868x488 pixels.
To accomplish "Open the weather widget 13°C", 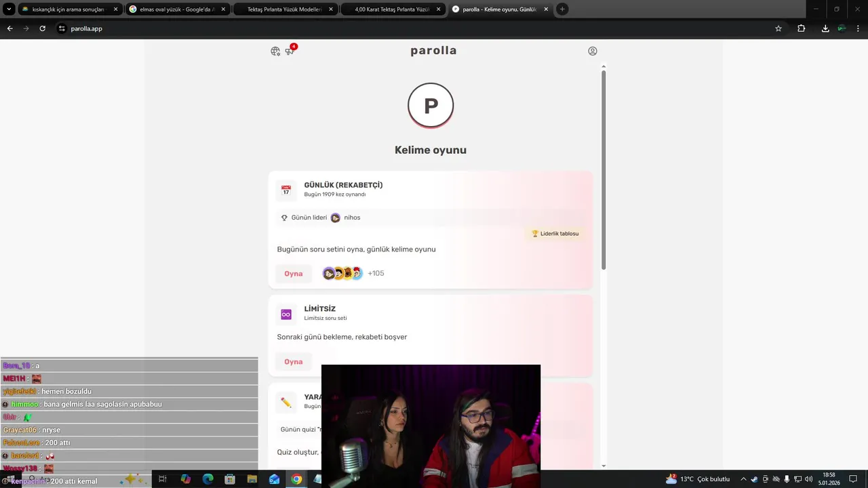I will pyautogui.click(x=698, y=479).
